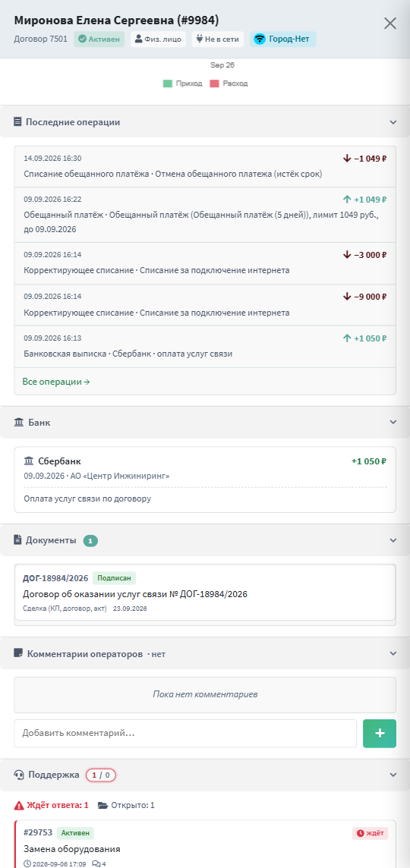Click the Не в сети plug badge
Image resolution: width=410 pixels, height=868 pixels.
click(218, 39)
